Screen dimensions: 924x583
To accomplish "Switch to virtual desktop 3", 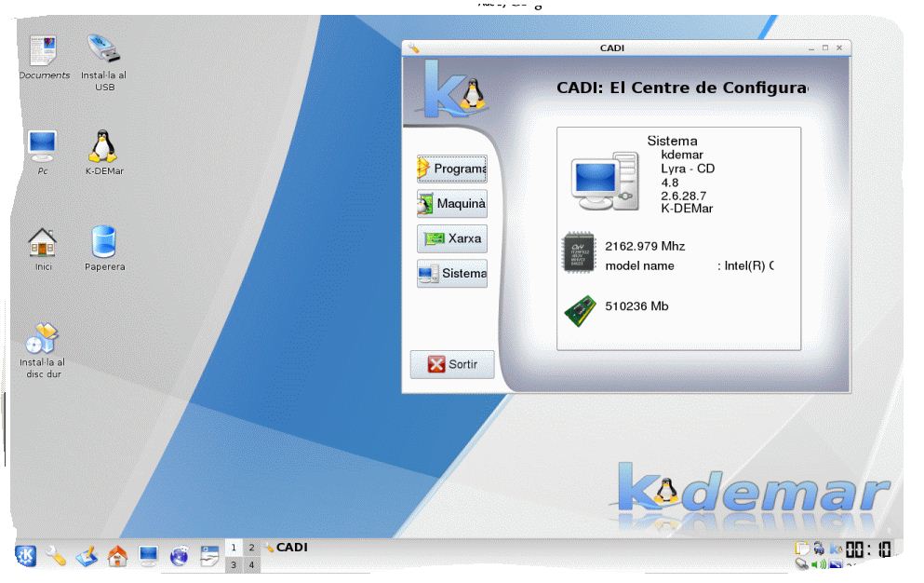I will coord(234,564).
